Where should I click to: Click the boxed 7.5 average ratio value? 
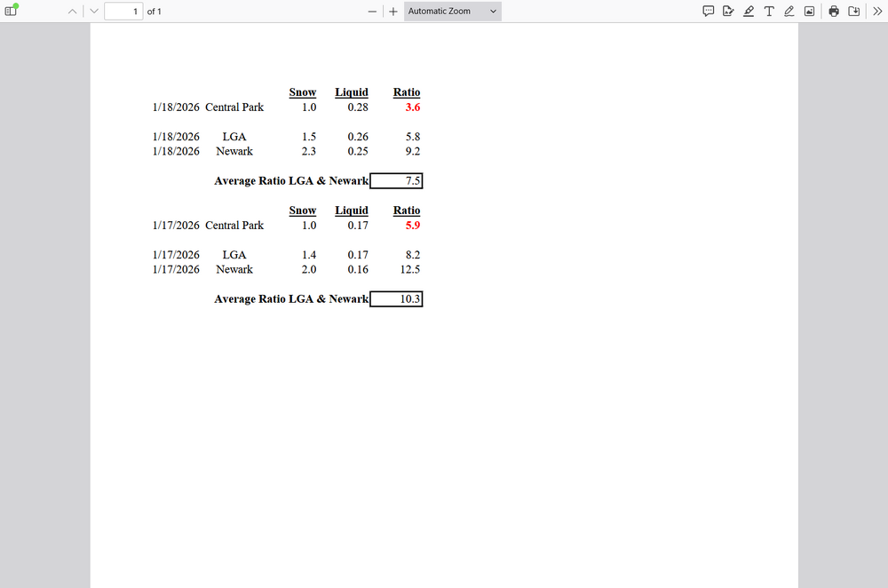396,181
